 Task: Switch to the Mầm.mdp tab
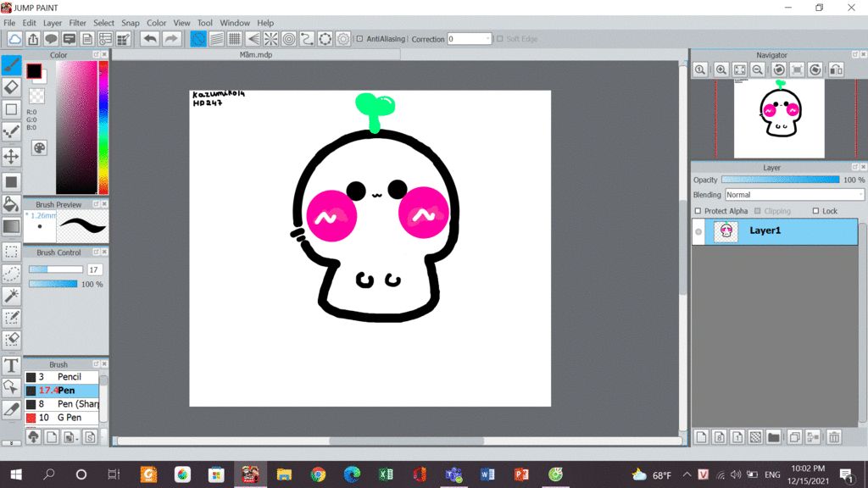click(x=256, y=55)
